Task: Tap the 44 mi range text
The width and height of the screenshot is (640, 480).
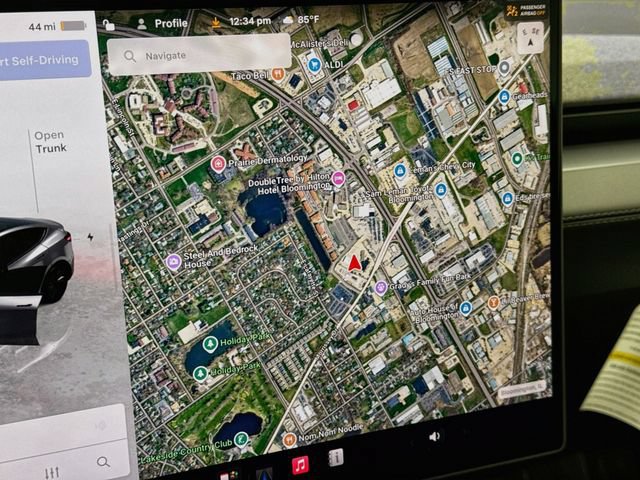Action: (x=42, y=27)
